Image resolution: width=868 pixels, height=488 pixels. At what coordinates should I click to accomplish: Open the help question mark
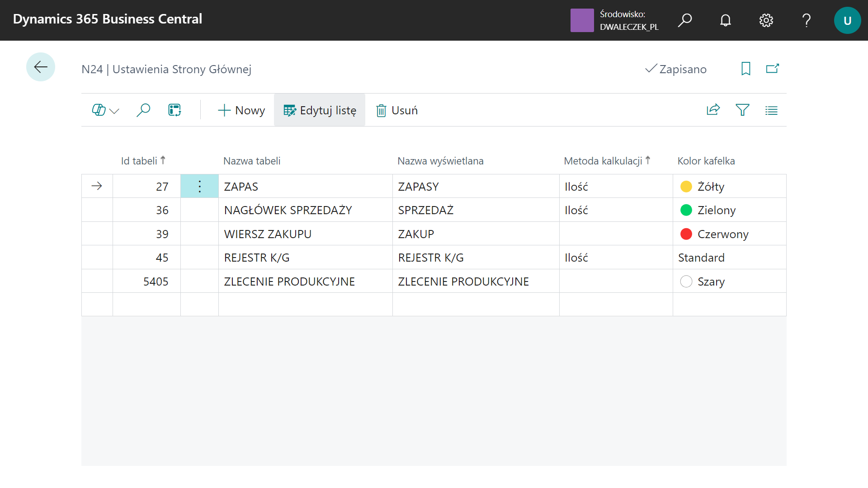(807, 20)
